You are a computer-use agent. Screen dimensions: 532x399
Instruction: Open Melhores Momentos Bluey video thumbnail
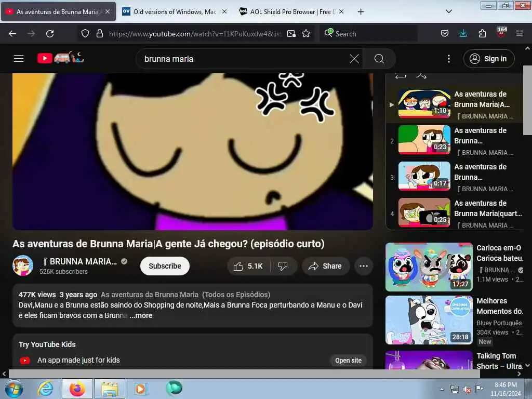click(429, 320)
